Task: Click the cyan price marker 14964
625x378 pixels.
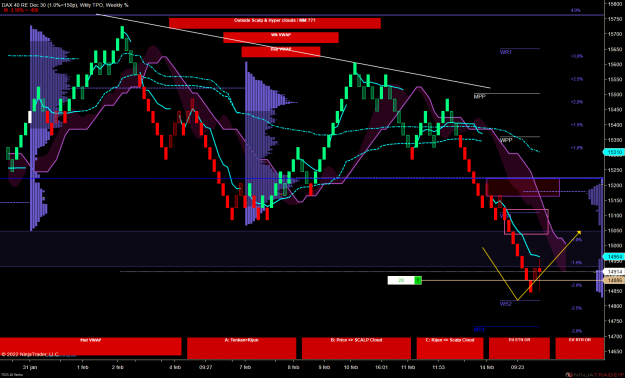Action: tap(613, 257)
